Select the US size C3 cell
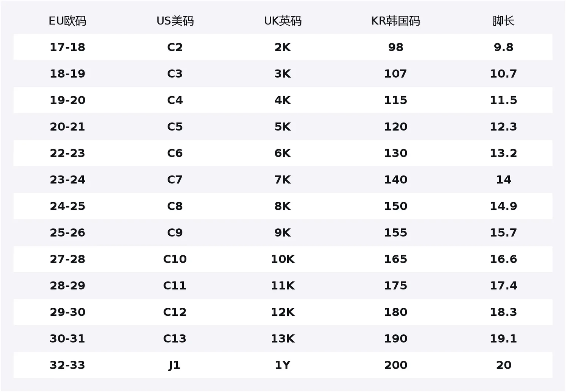The width and height of the screenshot is (566, 392). (175, 74)
